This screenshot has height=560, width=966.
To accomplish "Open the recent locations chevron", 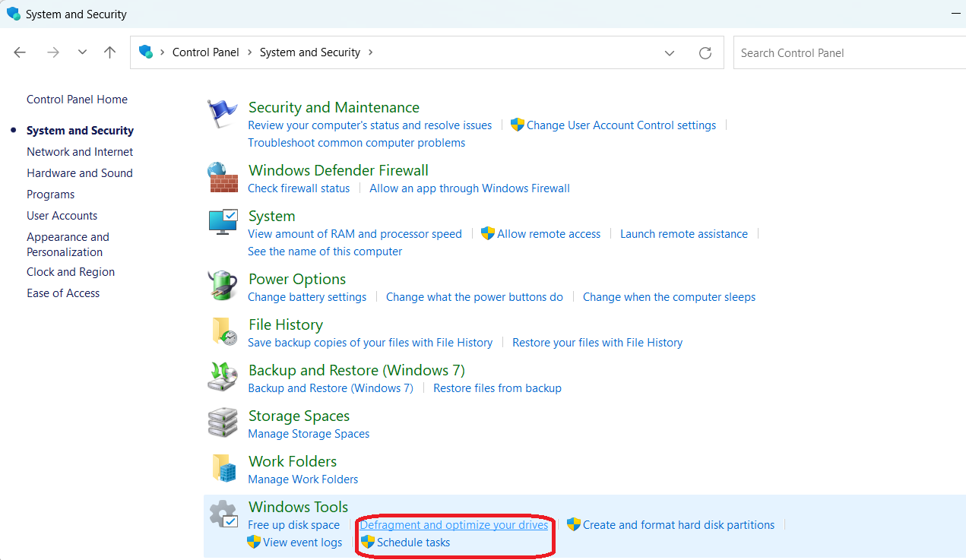I will [x=82, y=52].
